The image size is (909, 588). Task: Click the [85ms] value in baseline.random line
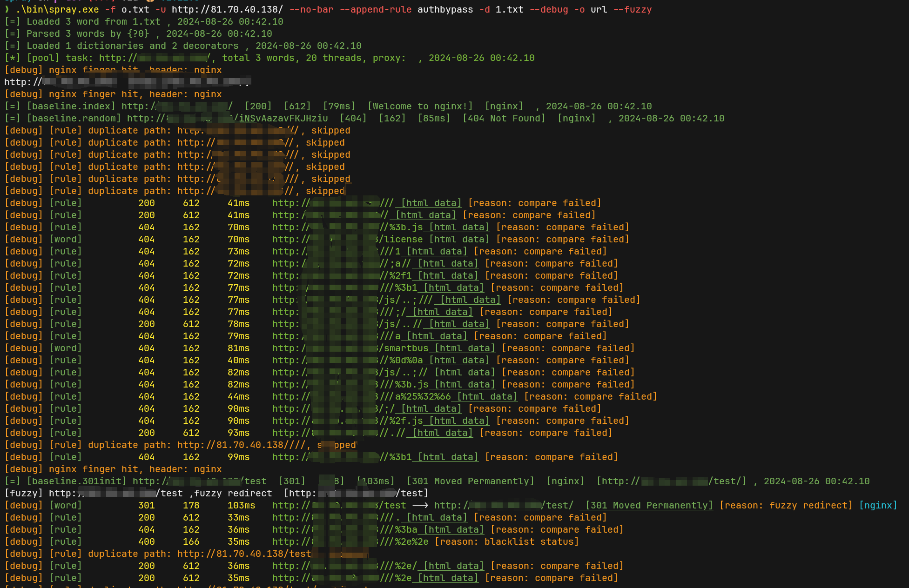[434, 118]
